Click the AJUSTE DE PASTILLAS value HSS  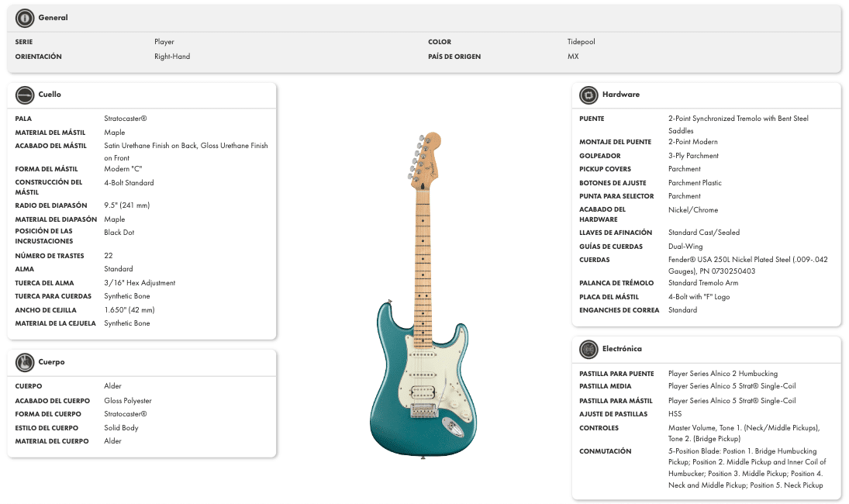point(675,413)
